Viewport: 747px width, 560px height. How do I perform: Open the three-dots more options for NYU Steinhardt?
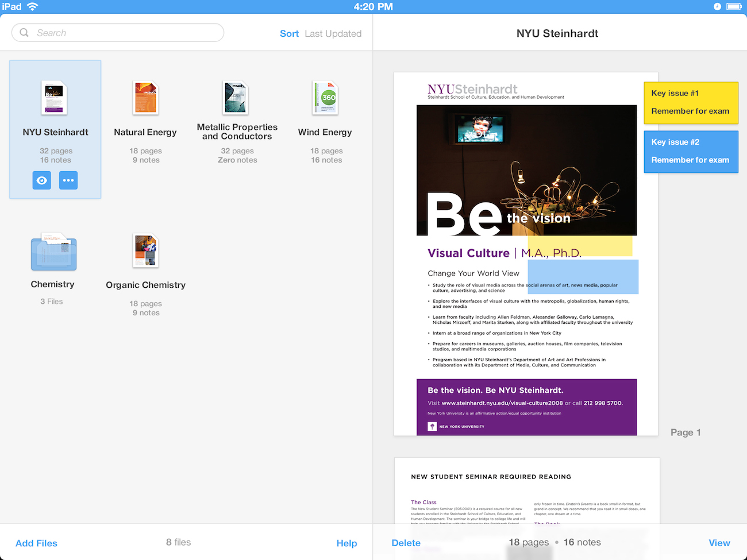pyautogui.click(x=68, y=180)
